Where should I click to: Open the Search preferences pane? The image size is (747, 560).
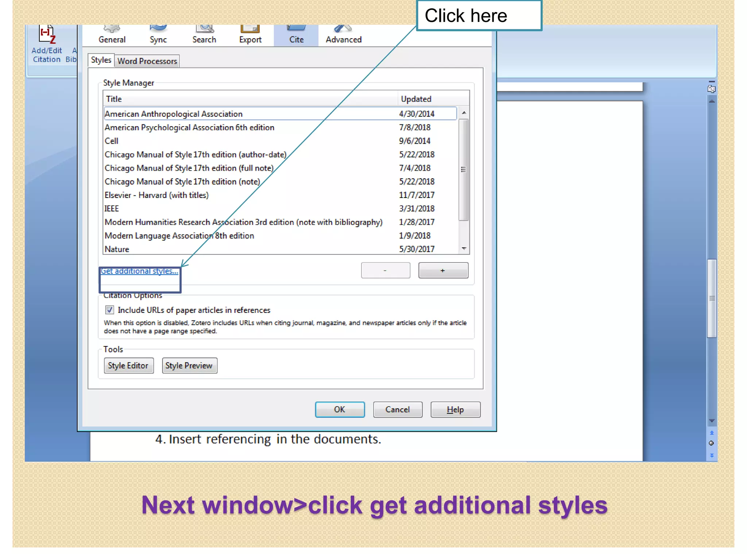(204, 35)
